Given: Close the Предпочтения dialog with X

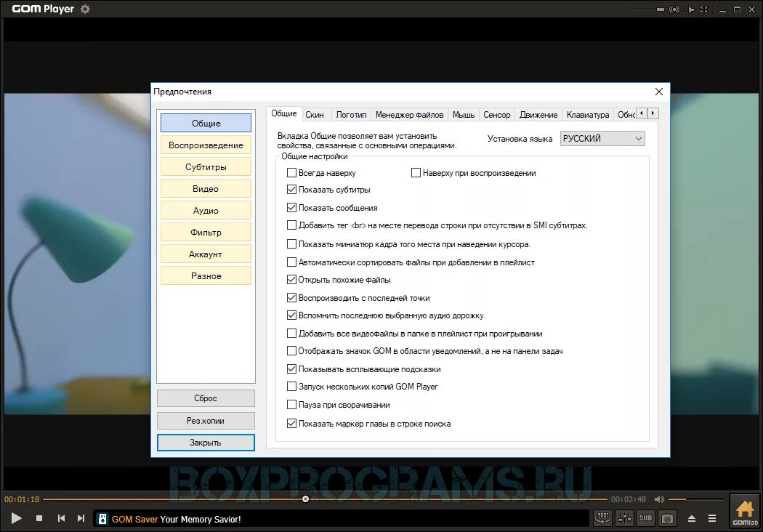Looking at the screenshot, I should point(659,92).
